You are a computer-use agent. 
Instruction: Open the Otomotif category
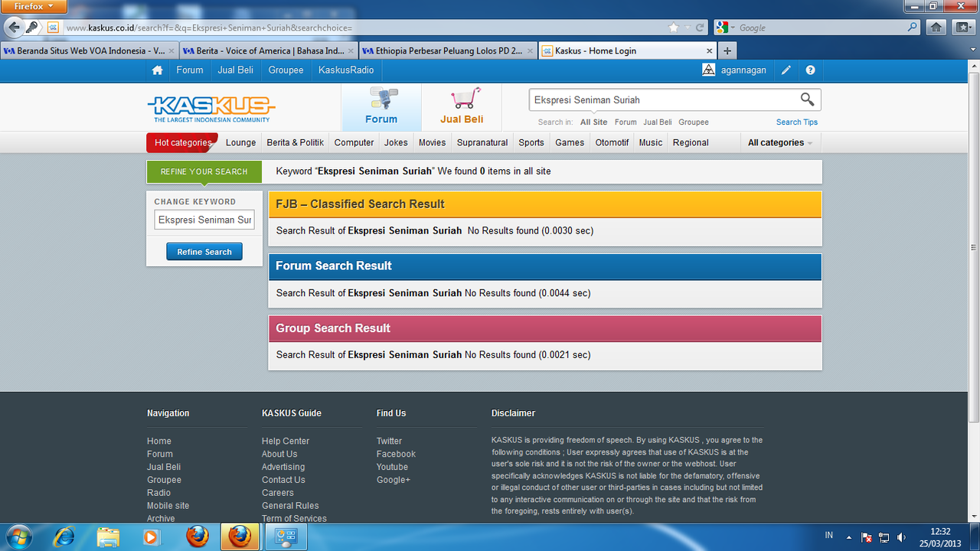pos(612,142)
